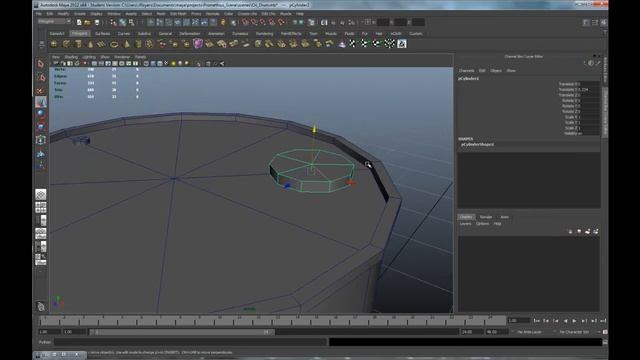640x360 pixels.
Task: Open the File menu
Action: (38, 13)
